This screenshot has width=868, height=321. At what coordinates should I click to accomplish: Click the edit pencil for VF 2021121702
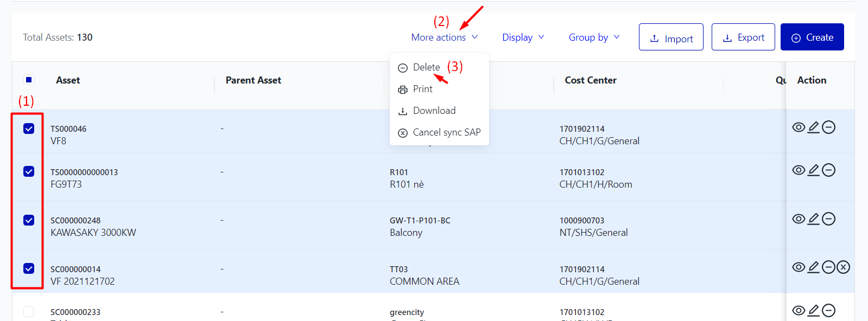point(813,267)
